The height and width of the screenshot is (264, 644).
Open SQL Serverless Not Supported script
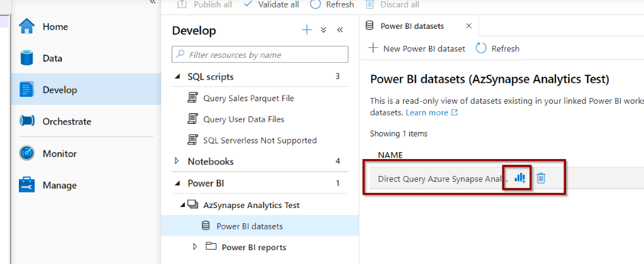coord(260,140)
